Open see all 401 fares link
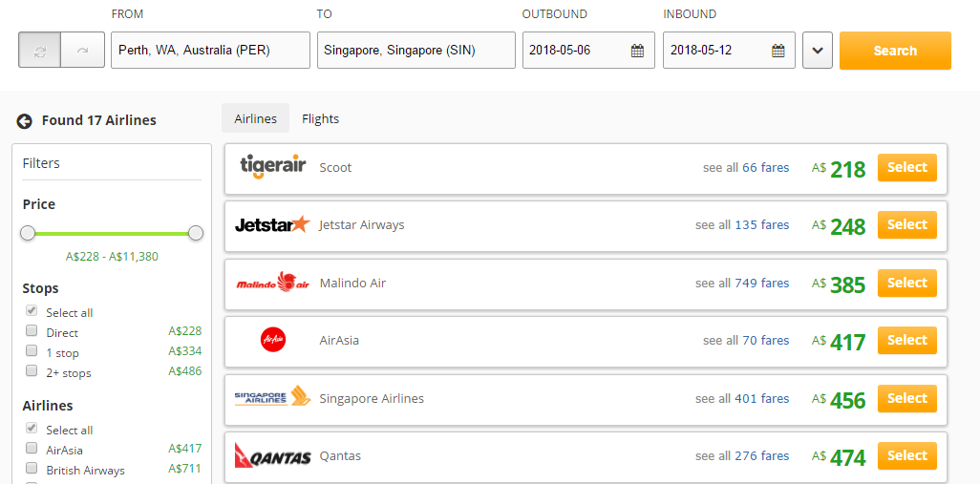 (x=742, y=398)
